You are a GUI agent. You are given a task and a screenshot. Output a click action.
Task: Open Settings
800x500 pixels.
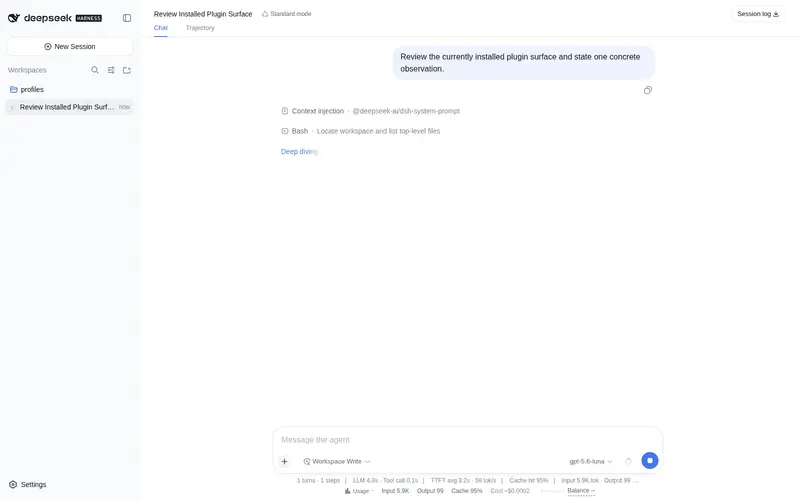(28, 484)
